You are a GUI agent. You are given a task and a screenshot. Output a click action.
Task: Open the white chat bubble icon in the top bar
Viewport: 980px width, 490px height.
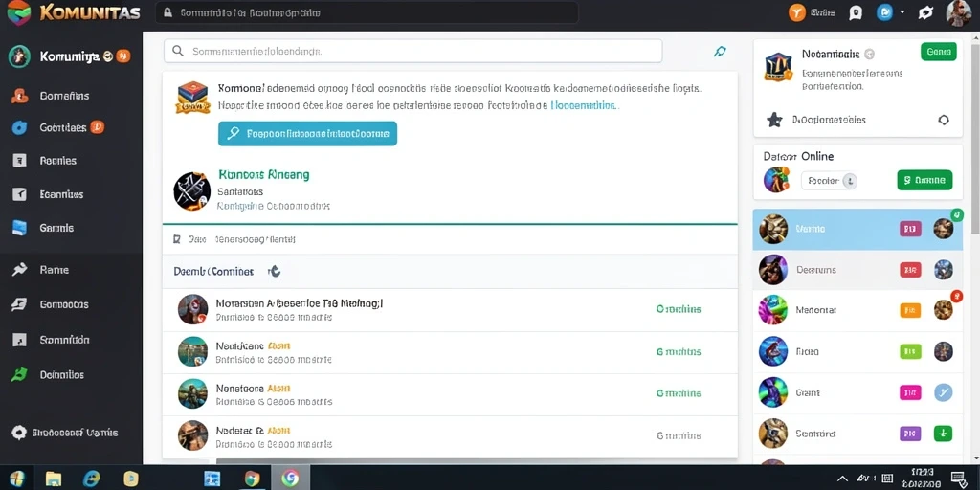856,12
